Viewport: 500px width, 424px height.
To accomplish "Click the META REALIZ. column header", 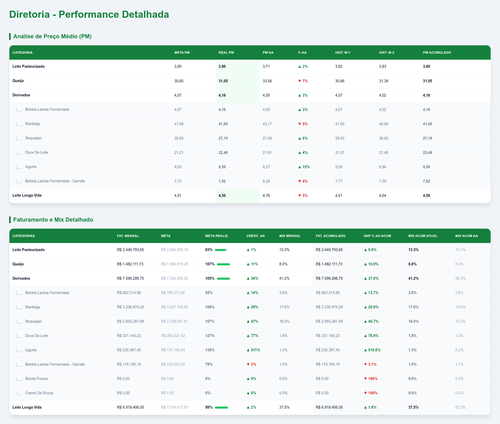I will (217, 236).
